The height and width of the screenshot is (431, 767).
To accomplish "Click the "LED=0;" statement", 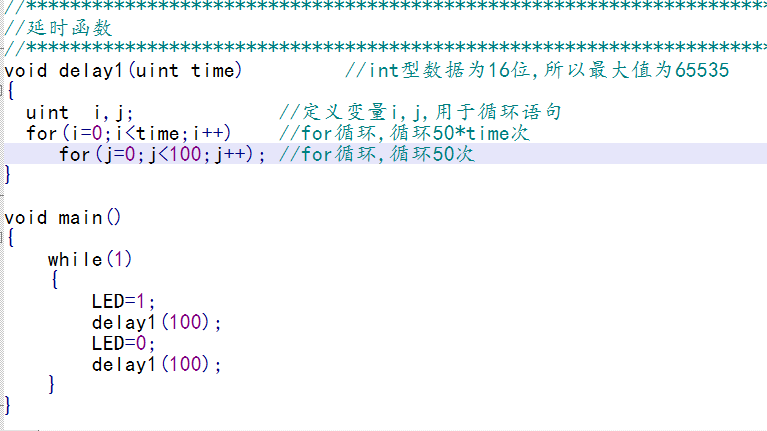I will pos(124,343).
